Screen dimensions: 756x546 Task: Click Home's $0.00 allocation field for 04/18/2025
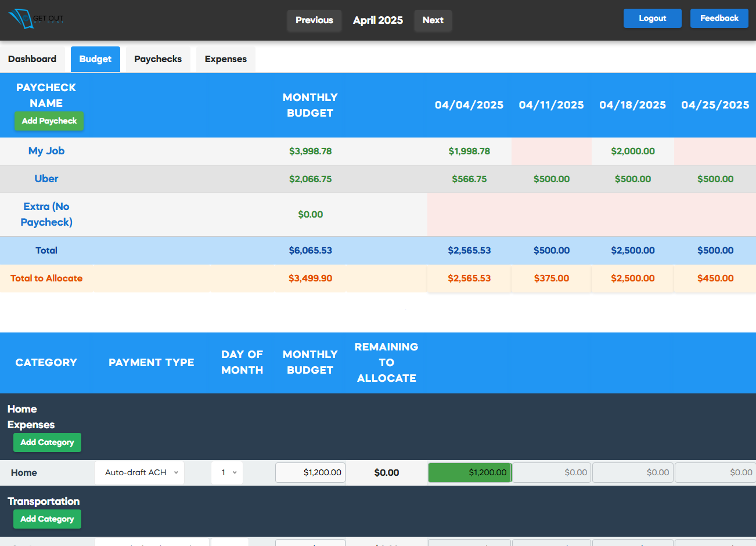(633, 473)
